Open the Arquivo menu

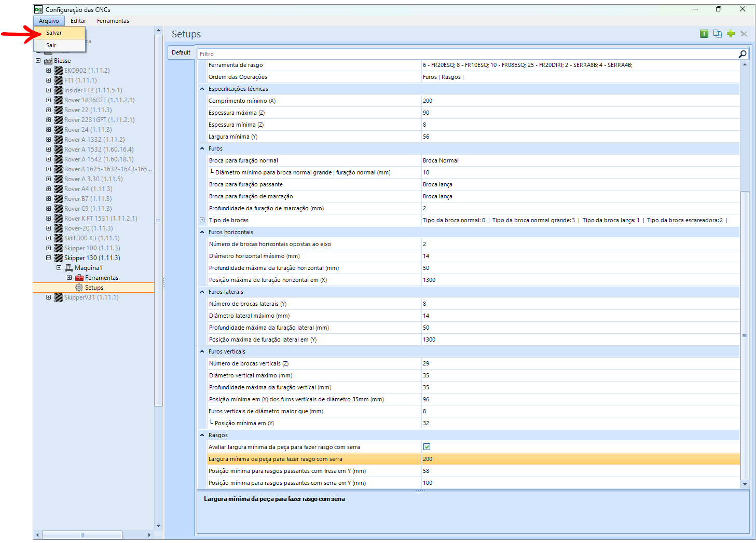(x=49, y=21)
